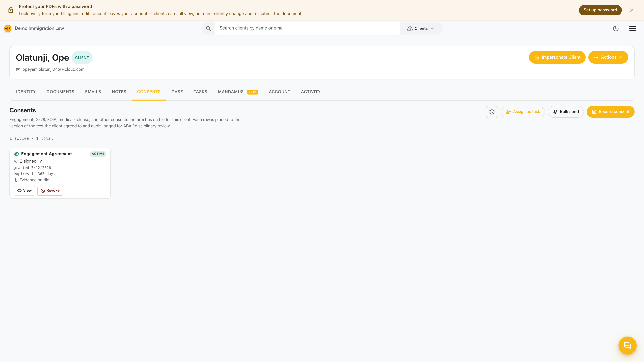Dismiss the password banner with the X
The width and height of the screenshot is (644, 362).
631,10
